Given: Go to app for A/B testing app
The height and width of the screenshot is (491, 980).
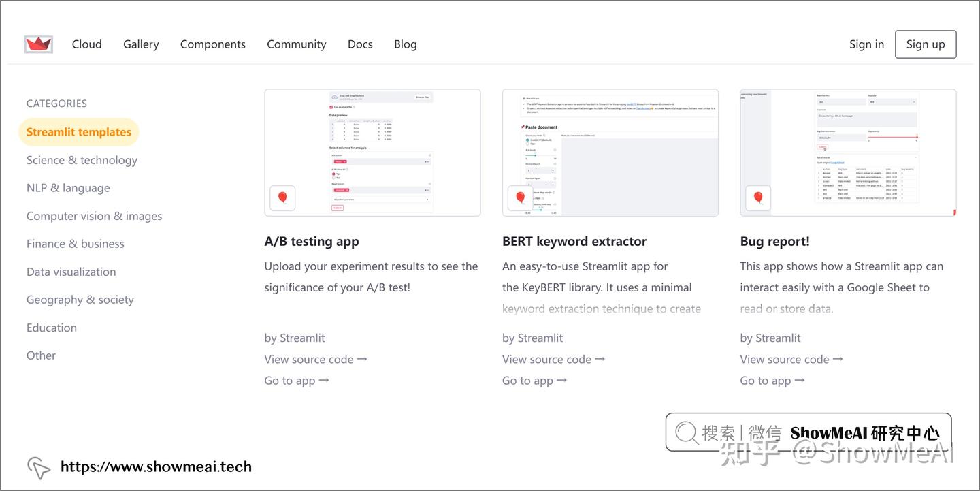Looking at the screenshot, I should click(297, 381).
